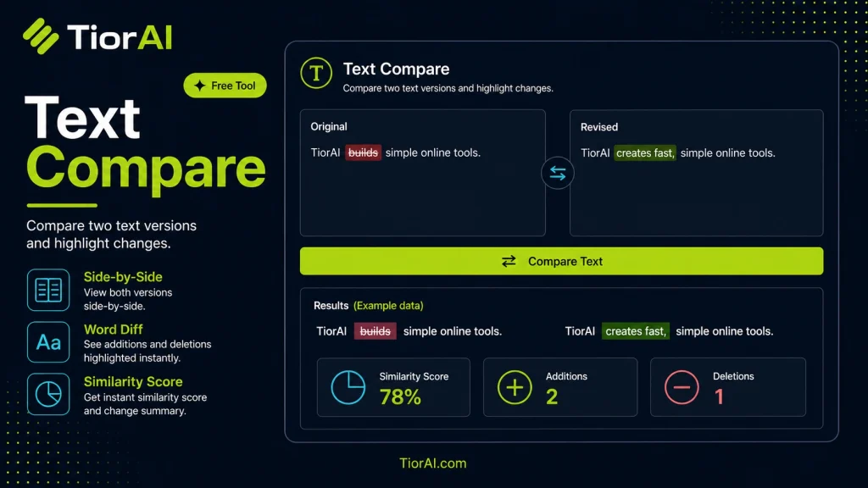Click the Text Compare panel title
868x488 pixels.
coord(397,69)
